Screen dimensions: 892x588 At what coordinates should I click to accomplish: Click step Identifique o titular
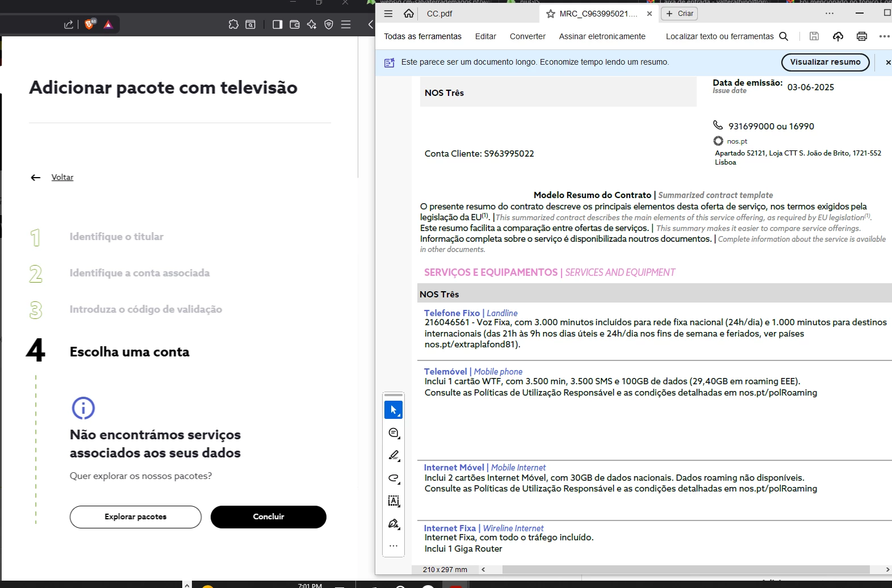click(116, 237)
